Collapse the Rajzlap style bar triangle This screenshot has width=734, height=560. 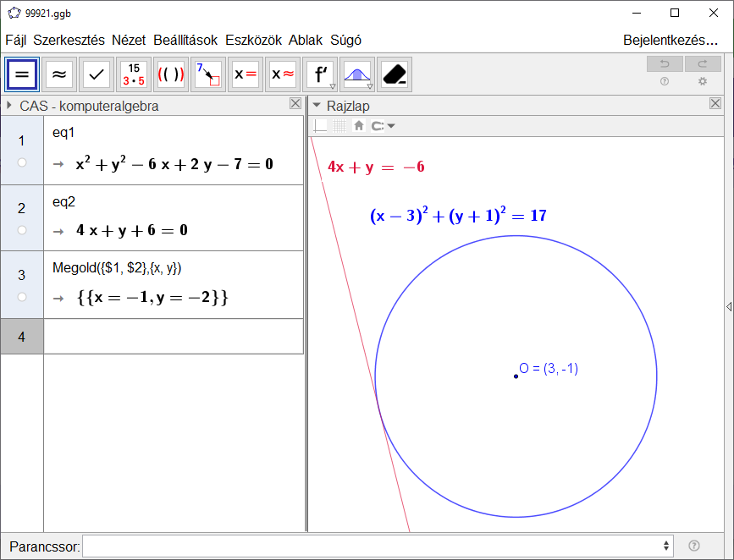click(x=317, y=106)
